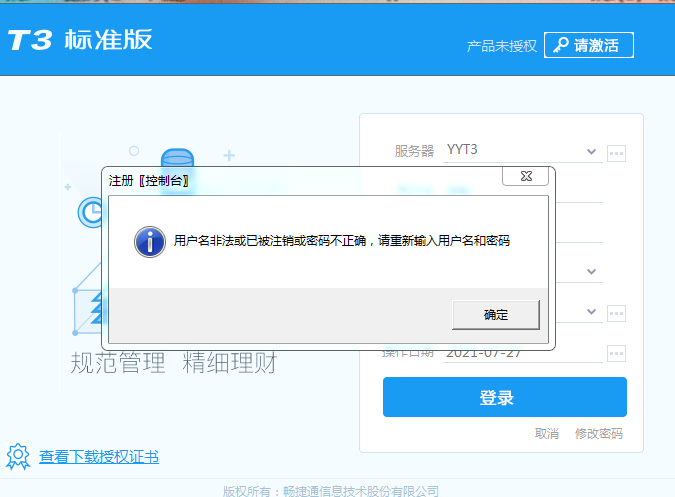Viewport: 675px width, 497px height.
Task: Click the operation date field showing 2021-07-27
Action: click(x=523, y=355)
